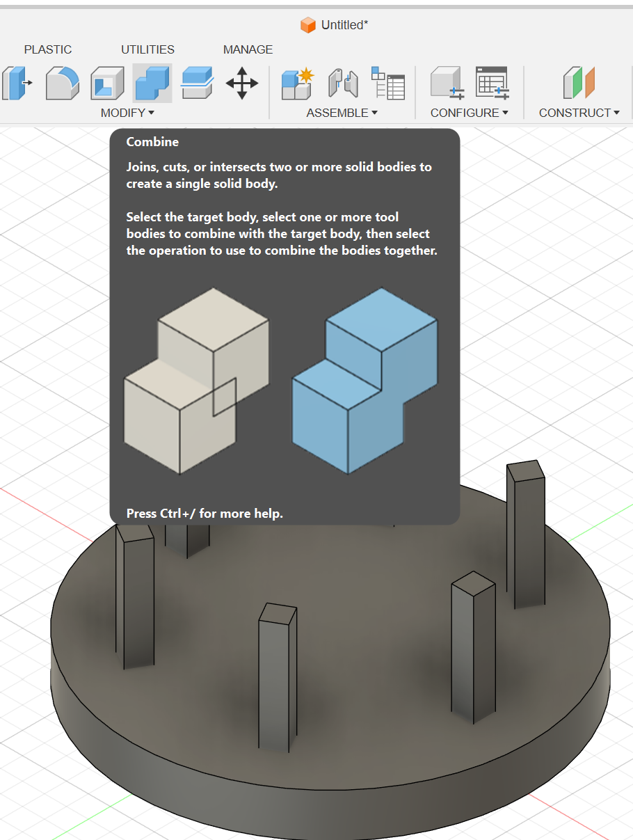The width and height of the screenshot is (633, 840).
Task: Switch to the PLASTIC tab
Action: click(x=47, y=49)
